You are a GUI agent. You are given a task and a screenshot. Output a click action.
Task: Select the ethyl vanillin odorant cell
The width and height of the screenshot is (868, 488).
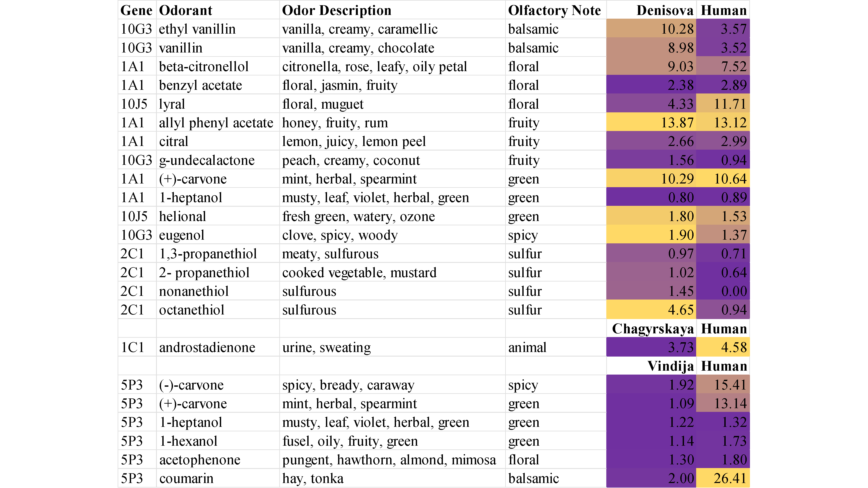click(x=197, y=29)
